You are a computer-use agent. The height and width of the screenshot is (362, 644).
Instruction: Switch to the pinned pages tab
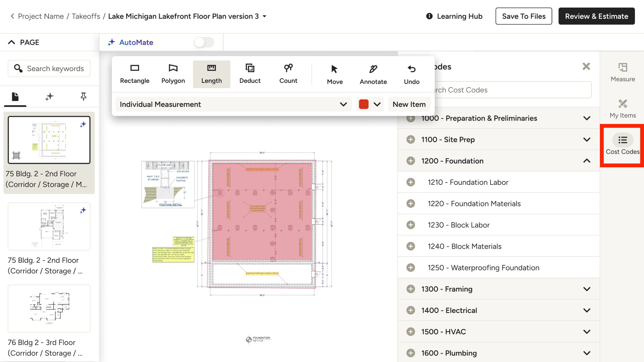pos(83,97)
